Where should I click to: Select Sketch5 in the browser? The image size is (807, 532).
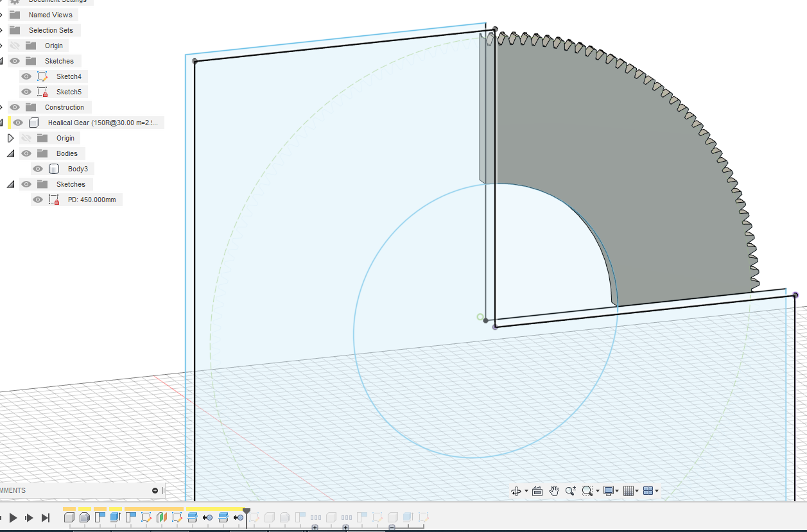(x=69, y=92)
